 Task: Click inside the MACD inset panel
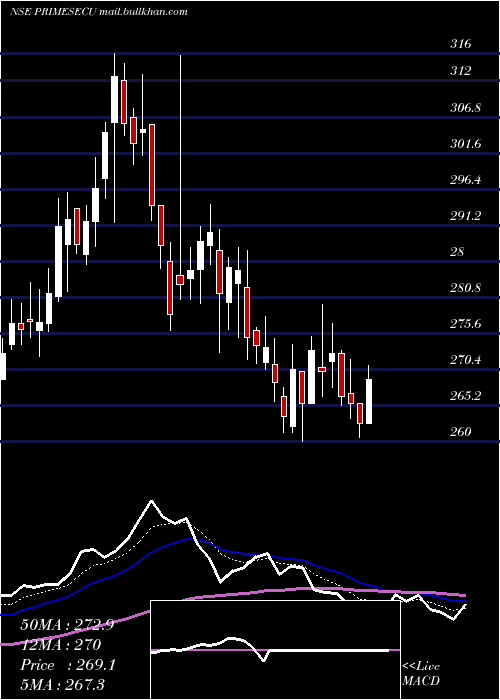point(275,650)
